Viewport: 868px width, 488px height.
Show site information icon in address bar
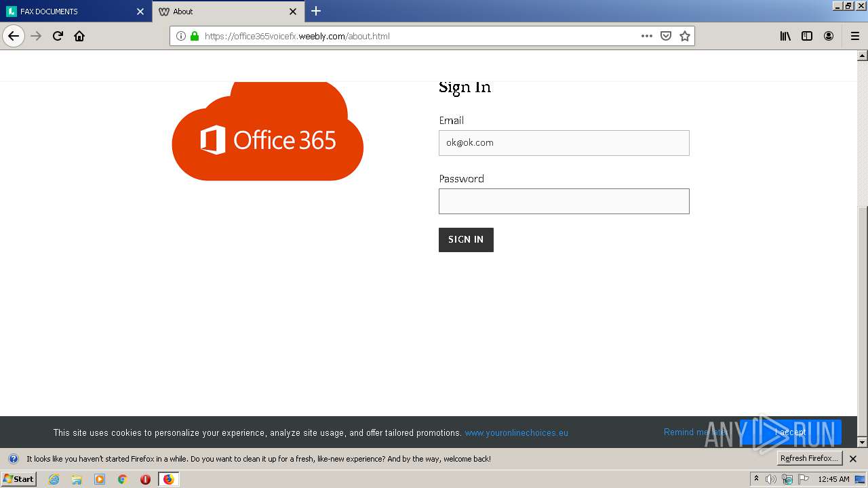(181, 36)
